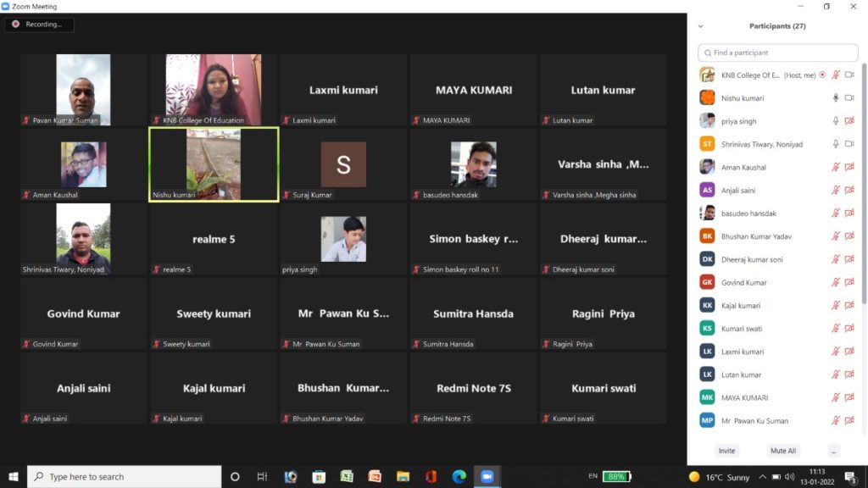Viewport: 868px width, 488px height.
Task: Collapse the Participants panel using the chevron
Action: pos(700,26)
